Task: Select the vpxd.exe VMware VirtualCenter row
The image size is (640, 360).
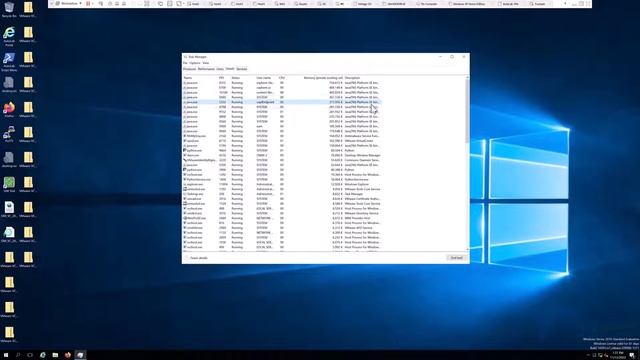Action: (282, 141)
